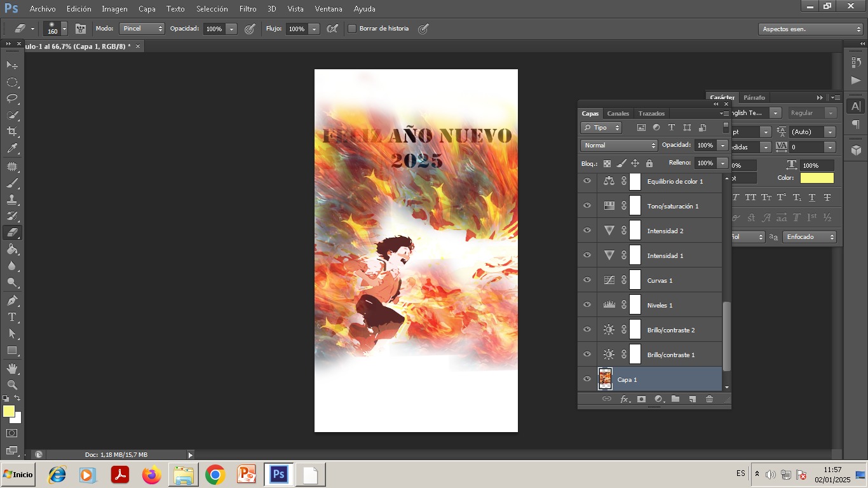868x488 pixels.
Task: Toggle the brush panel icon in options bar
Action: 81,29
